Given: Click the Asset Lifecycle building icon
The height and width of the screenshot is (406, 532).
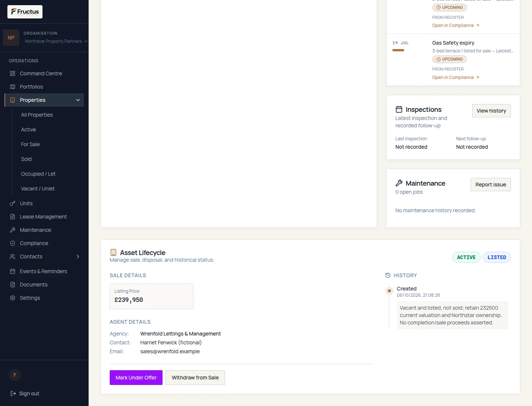Looking at the screenshot, I should [x=113, y=252].
